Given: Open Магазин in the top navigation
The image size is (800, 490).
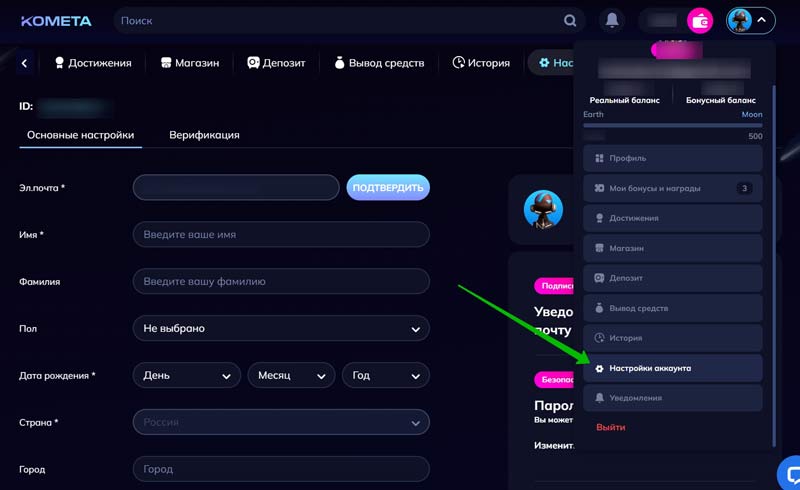Looking at the screenshot, I should click(x=189, y=63).
